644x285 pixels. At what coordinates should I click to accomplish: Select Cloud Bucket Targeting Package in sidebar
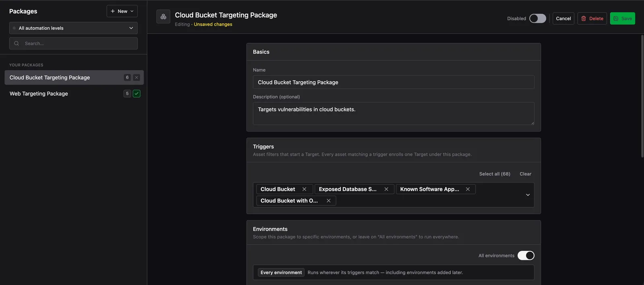(74, 77)
